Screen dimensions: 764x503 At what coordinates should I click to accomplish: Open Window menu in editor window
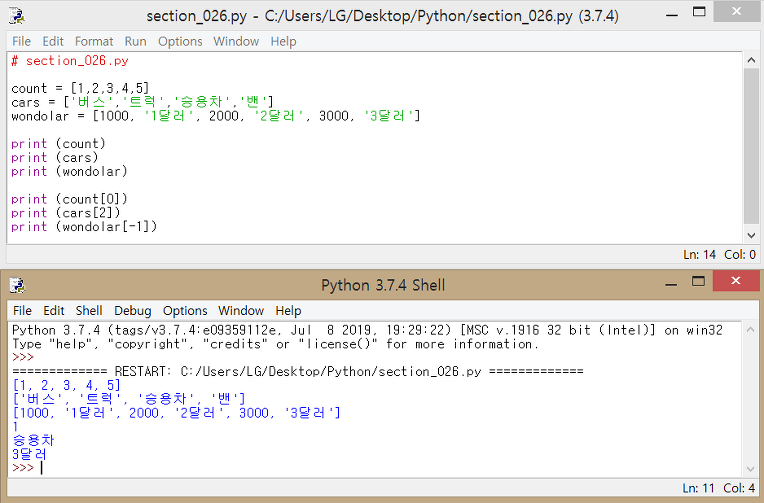coord(236,41)
